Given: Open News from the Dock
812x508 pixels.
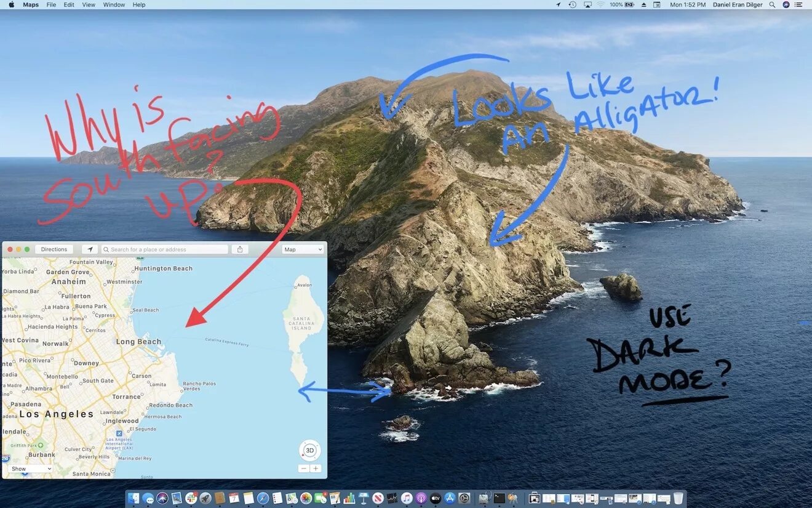Looking at the screenshot, I should [x=378, y=498].
